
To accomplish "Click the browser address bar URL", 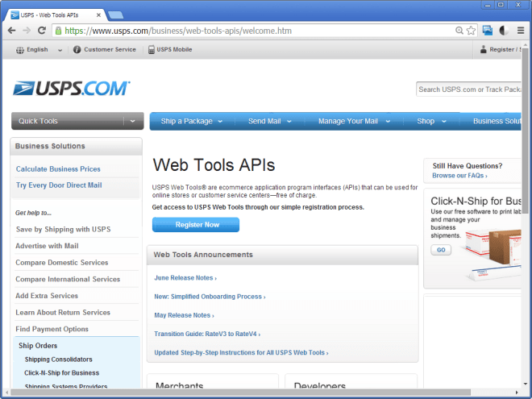I will pyautogui.click(x=242, y=31).
